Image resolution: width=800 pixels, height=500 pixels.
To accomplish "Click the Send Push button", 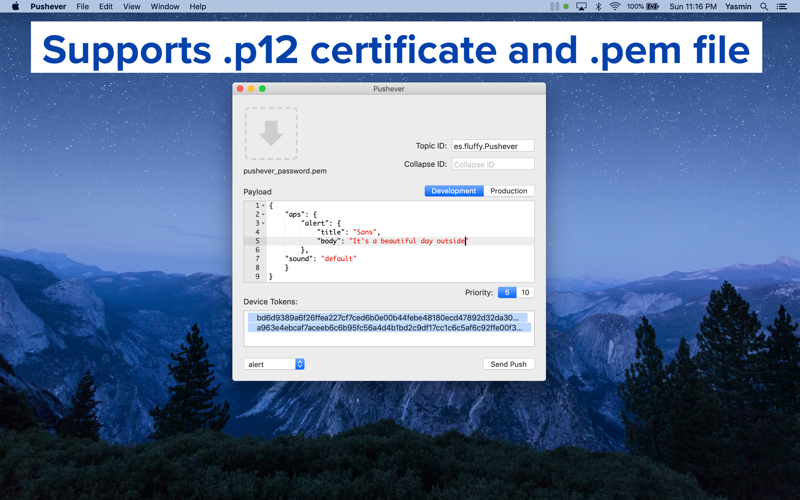I will tap(509, 364).
